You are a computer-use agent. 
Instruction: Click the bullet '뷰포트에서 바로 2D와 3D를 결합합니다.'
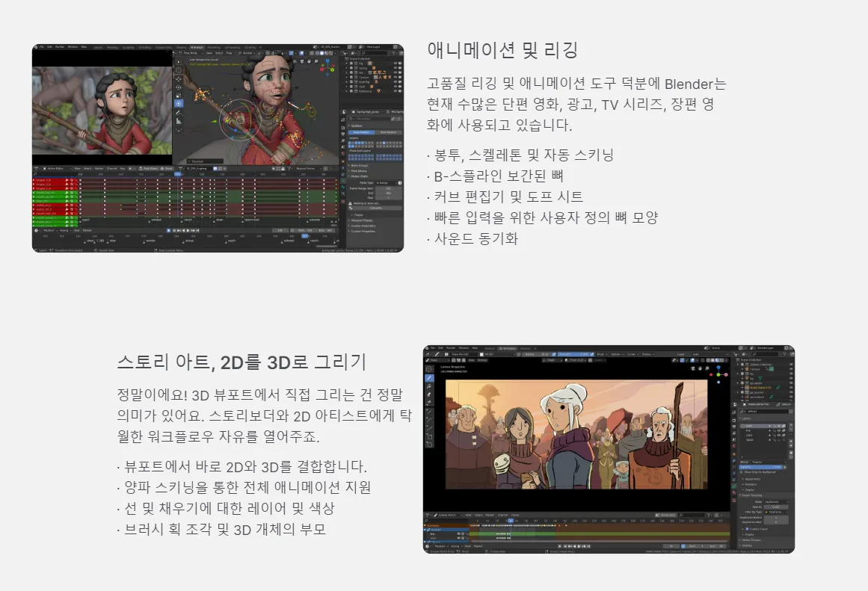[242, 466]
